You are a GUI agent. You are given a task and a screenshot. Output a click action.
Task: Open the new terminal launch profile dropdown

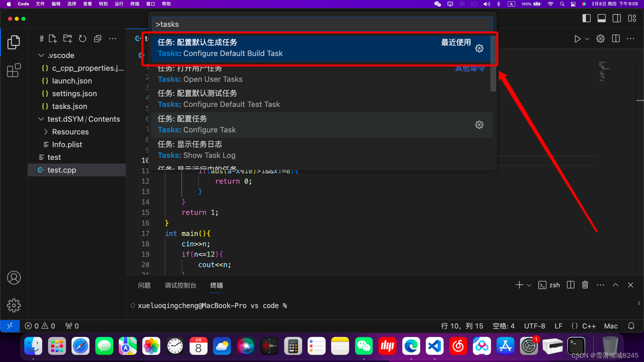(x=529, y=285)
